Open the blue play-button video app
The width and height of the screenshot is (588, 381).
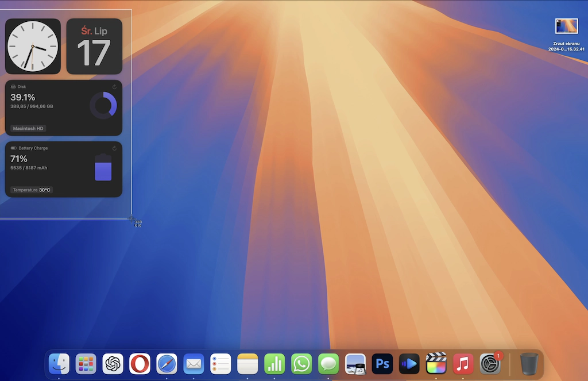409,364
